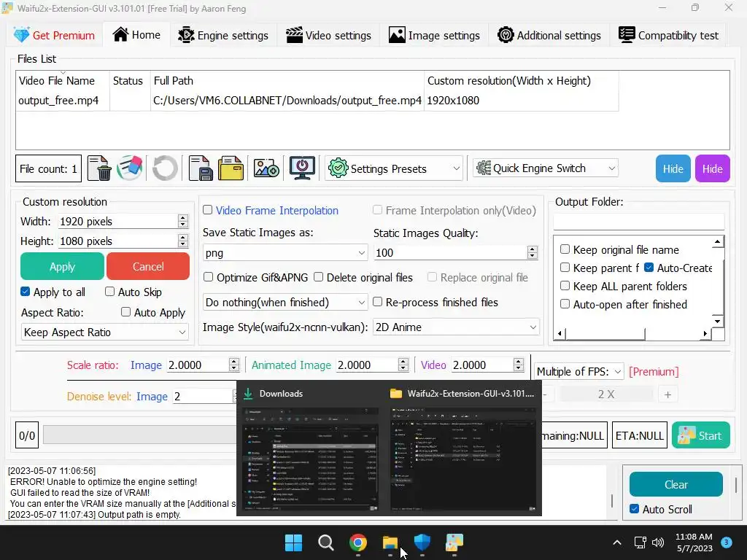Image resolution: width=747 pixels, height=560 pixels.
Task: Enable Optimize Gif&APNG checkbox
Action: click(208, 277)
